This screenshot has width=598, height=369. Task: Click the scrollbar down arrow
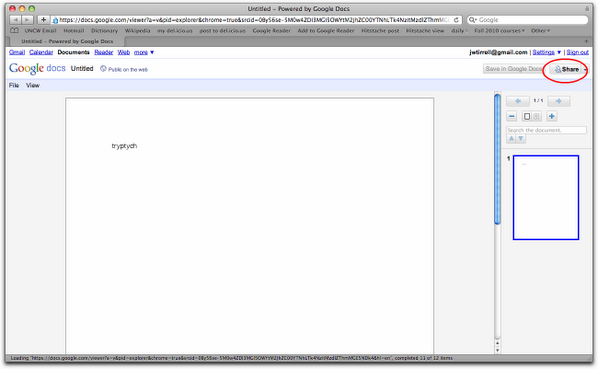(497, 350)
